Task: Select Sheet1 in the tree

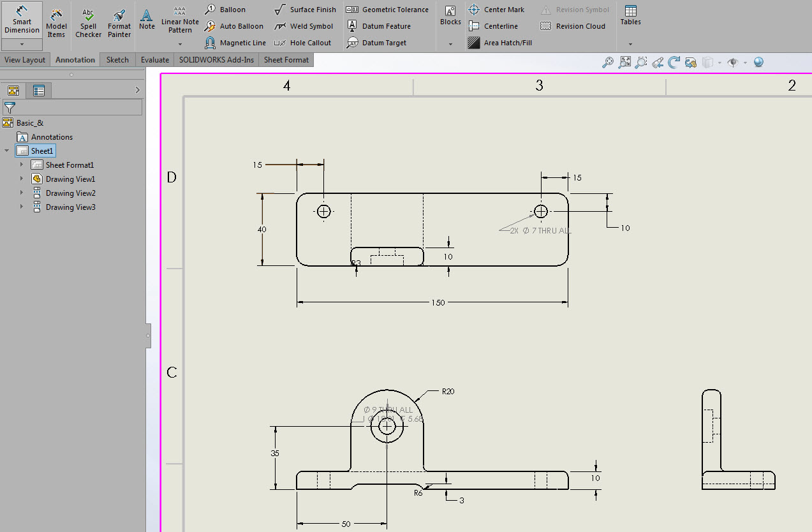Action: (35, 151)
